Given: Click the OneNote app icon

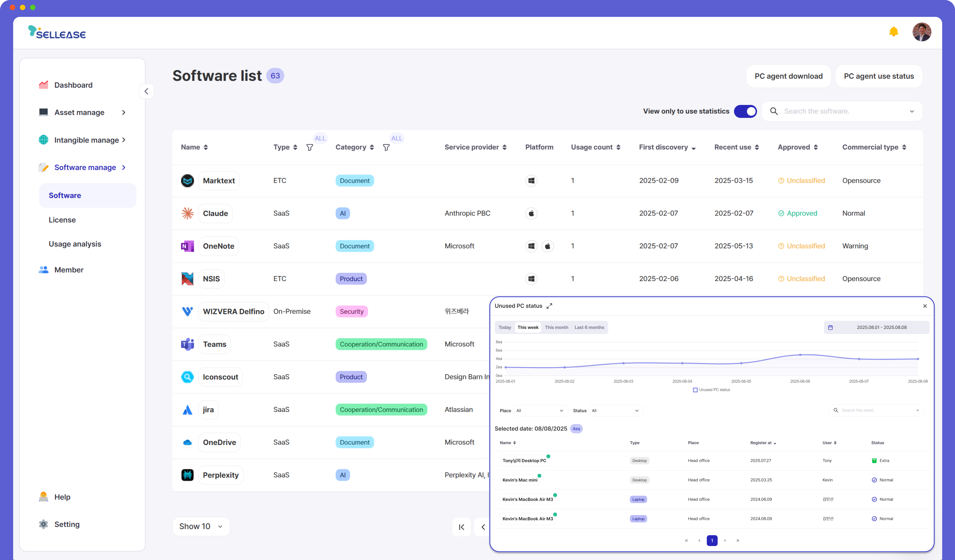Looking at the screenshot, I should [x=187, y=246].
